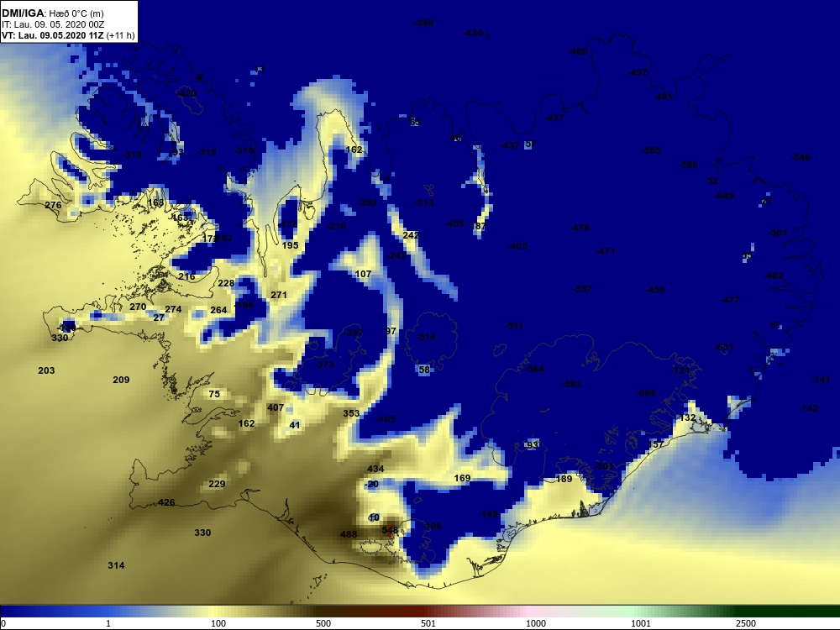Click the map value 314
Screen dimensions: 840x630
tap(116, 565)
